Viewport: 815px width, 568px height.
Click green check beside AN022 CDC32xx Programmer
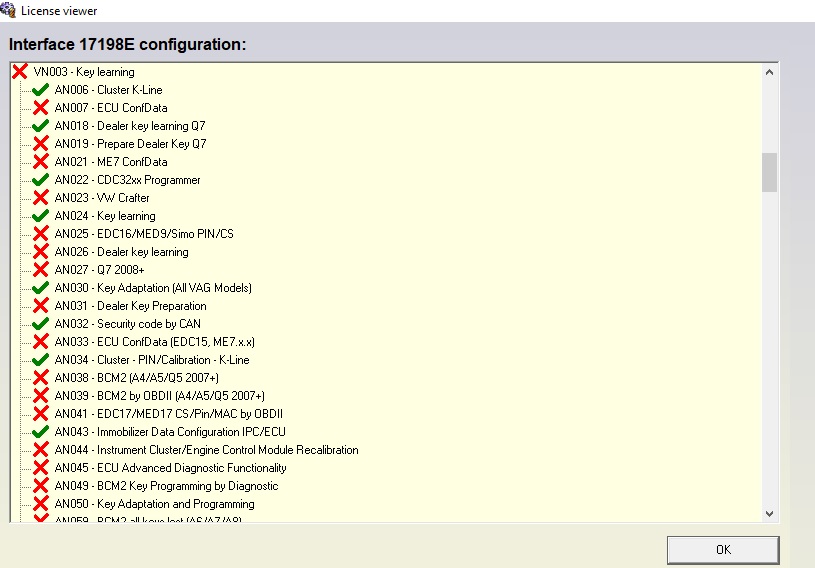click(41, 180)
